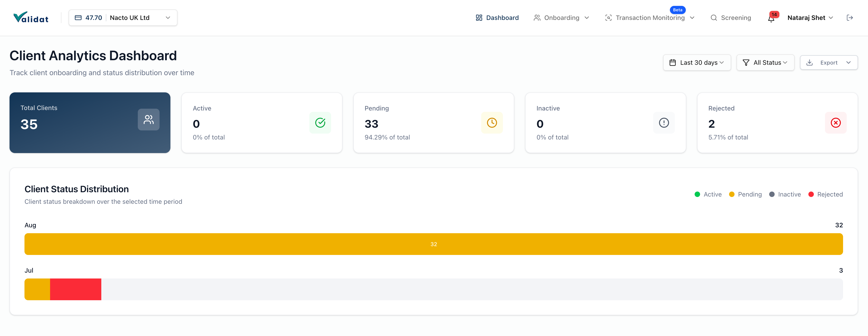Click the Active card label
The width and height of the screenshot is (868, 336).
[202, 108]
